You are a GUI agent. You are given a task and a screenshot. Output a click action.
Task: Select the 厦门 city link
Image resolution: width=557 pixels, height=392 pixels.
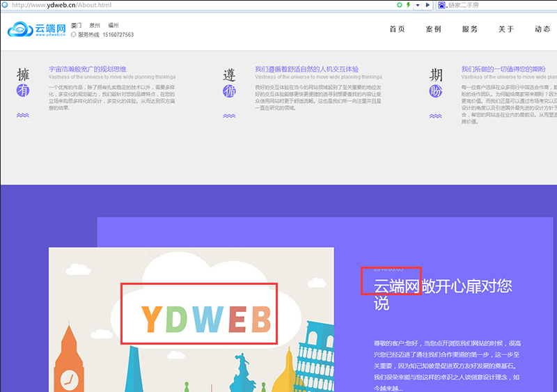76,25
